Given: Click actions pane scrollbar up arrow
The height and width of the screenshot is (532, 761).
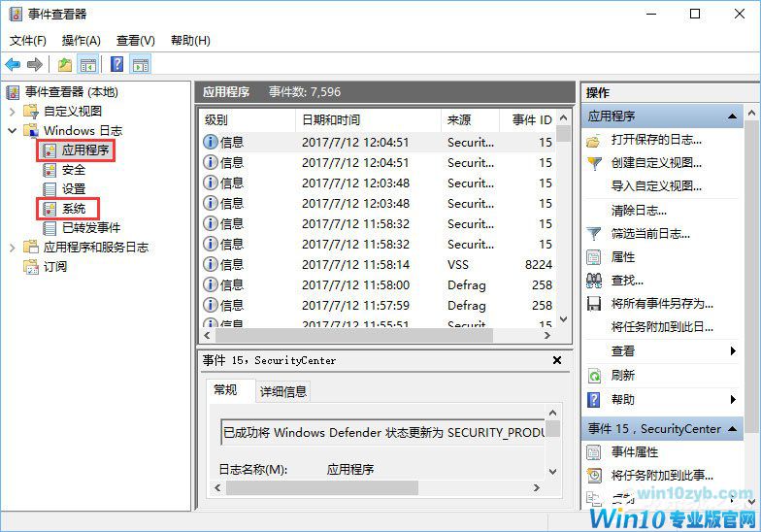Looking at the screenshot, I should pos(751,113).
